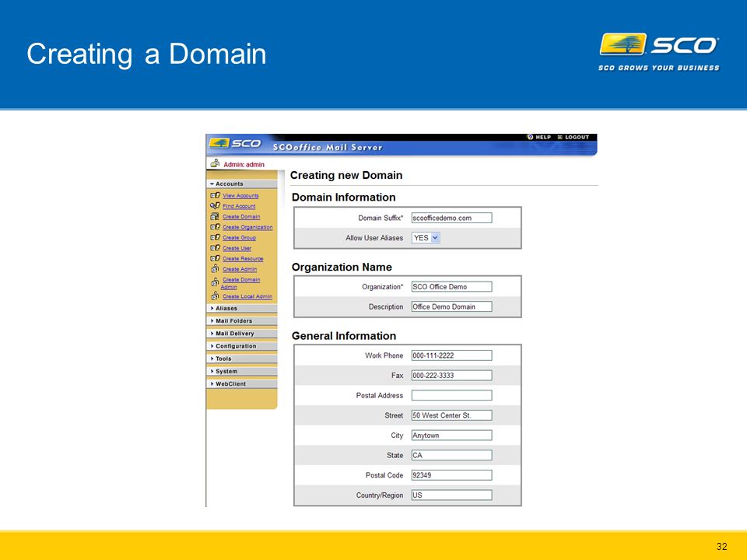Click the 'Domain Information' heading
The image size is (747, 560).
coord(343,197)
